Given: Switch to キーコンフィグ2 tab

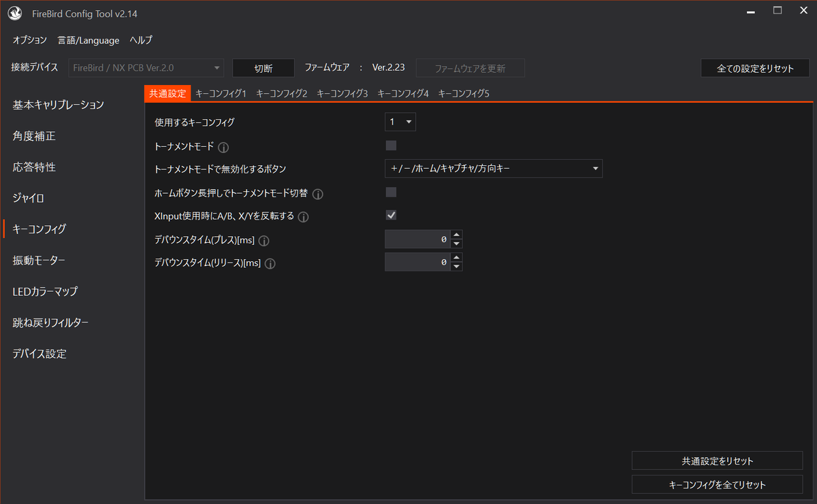Looking at the screenshot, I should [282, 93].
